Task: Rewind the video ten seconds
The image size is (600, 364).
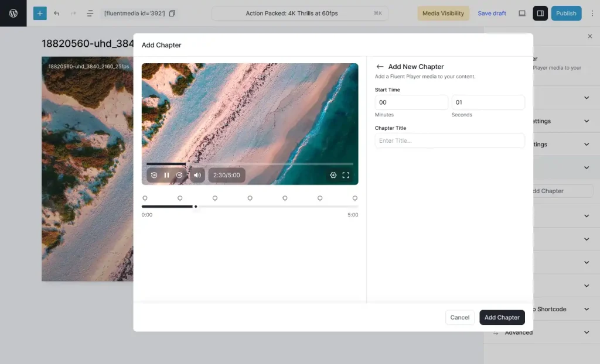Action: coord(153,175)
